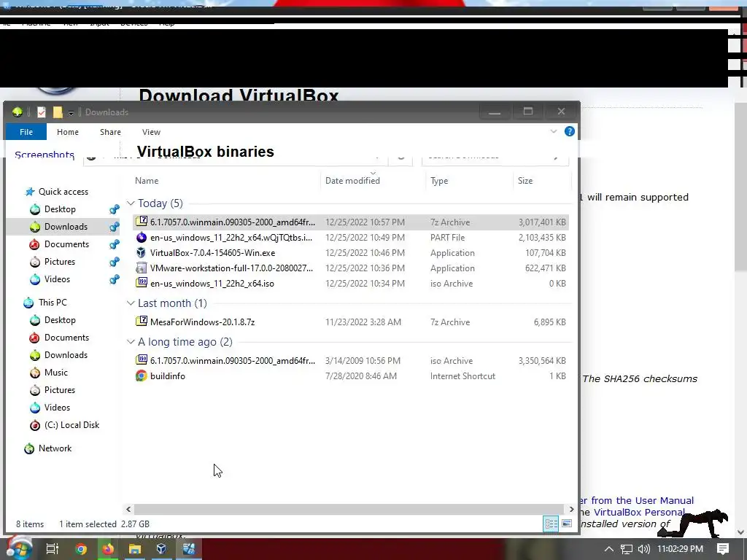Select the 6.1.7057.0.winmain iso Archive file
The image size is (747, 560).
tap(351, 360)
